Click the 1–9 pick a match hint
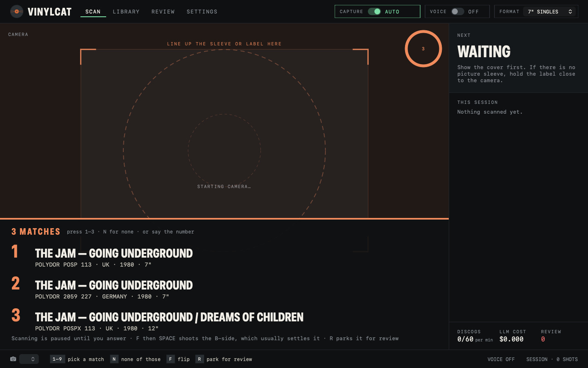The image size is (588, 368). [x=77, y=359]
